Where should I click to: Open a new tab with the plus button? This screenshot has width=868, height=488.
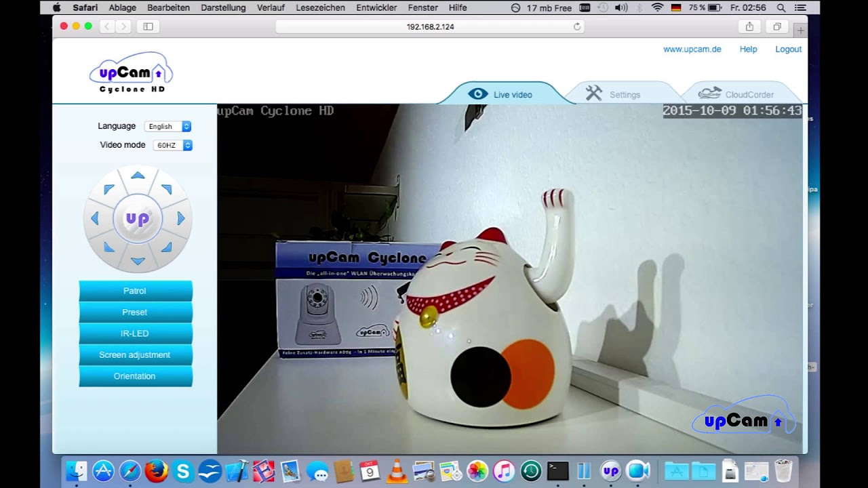click(801, 30)
